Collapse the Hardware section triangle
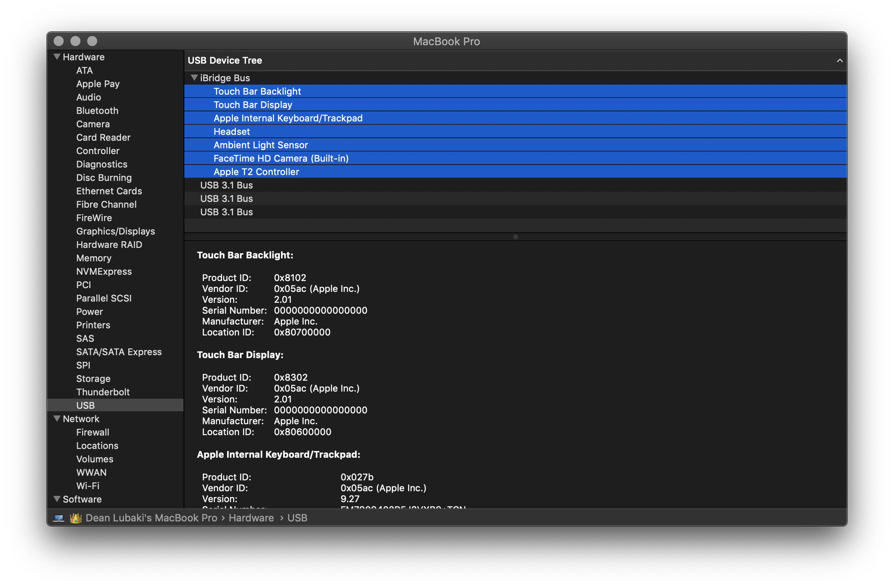The height and width of the screenshot is (588, 894). pyautogui.click(x=57, y=57)
